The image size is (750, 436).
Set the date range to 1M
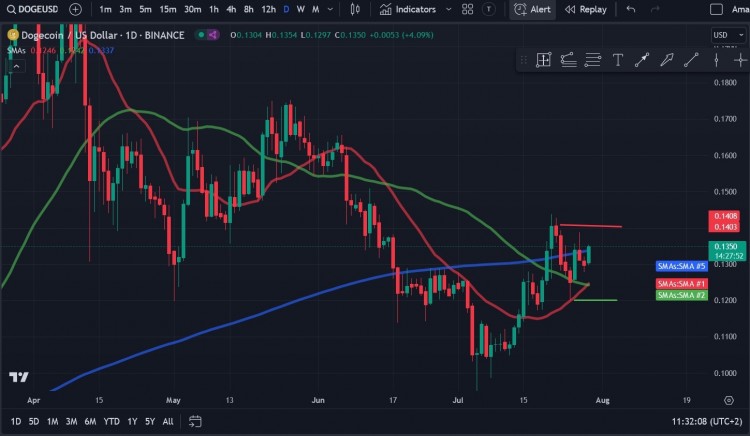pos(53,421)
